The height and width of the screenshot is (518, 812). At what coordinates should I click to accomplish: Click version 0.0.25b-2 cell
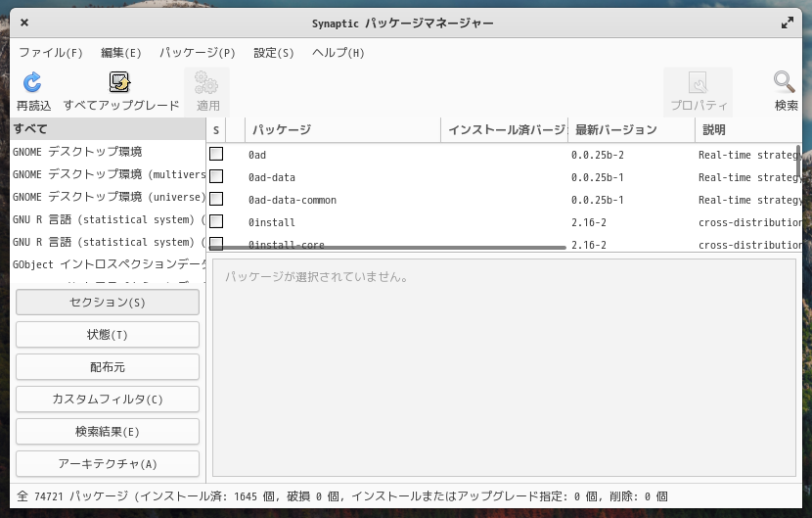click(597, 155)
